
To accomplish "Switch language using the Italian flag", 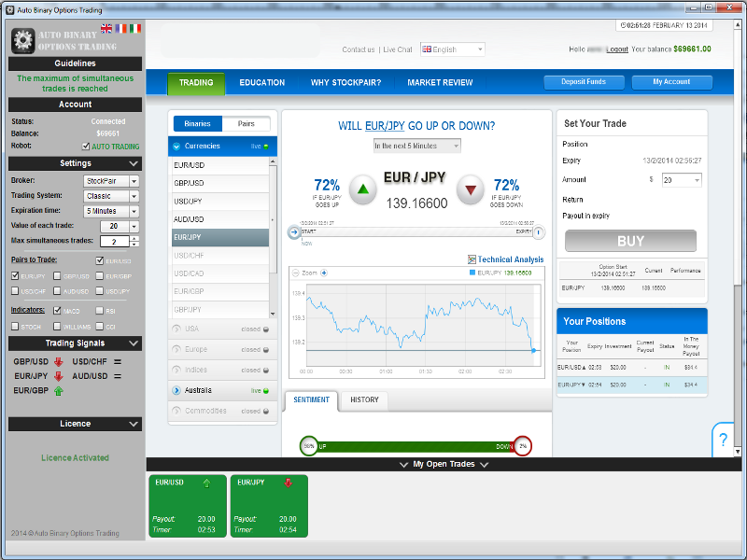I will point(135,29).
